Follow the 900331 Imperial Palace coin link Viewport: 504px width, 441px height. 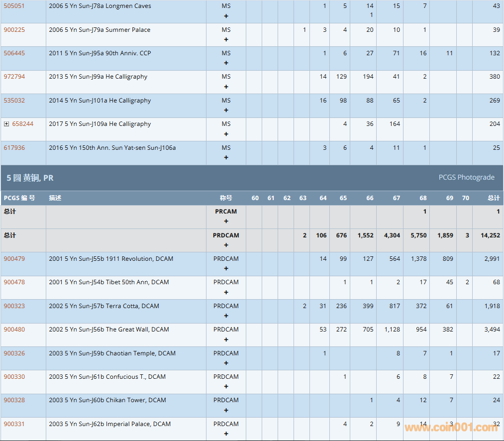[14, 424]
